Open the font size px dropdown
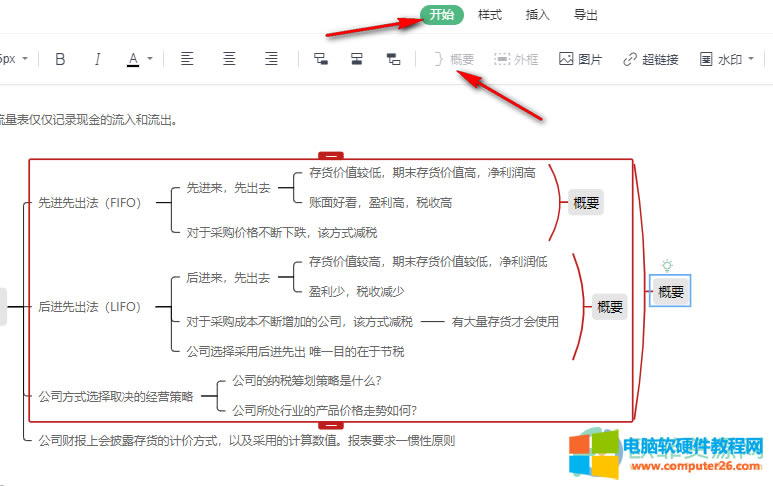The width and height of the screenshot is (773, 486). tap(14, 59)
